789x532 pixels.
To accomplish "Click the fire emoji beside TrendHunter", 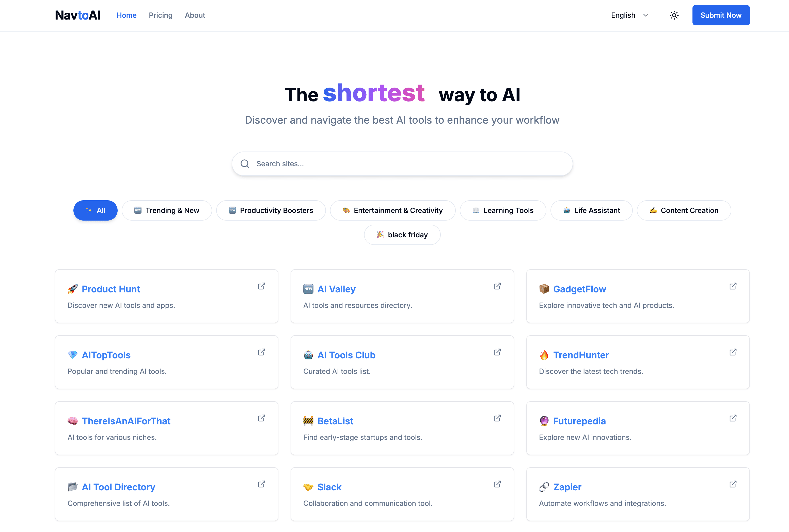I will click(544, 355).
